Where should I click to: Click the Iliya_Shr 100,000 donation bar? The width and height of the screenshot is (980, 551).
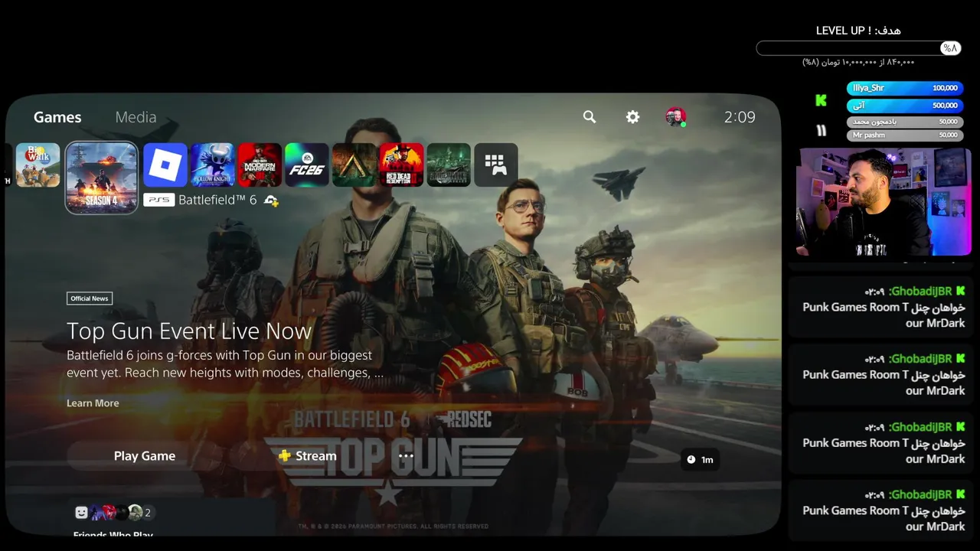[905, 88]
